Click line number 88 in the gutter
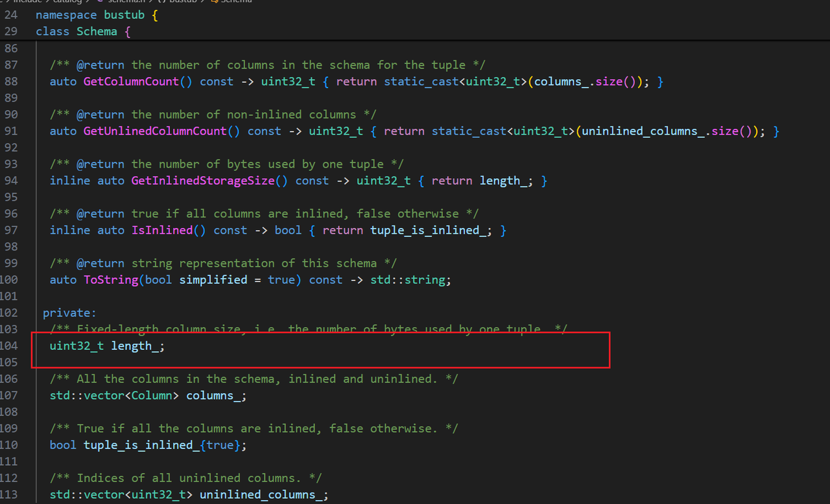The image size is (830, 504). tap(11, 82)
